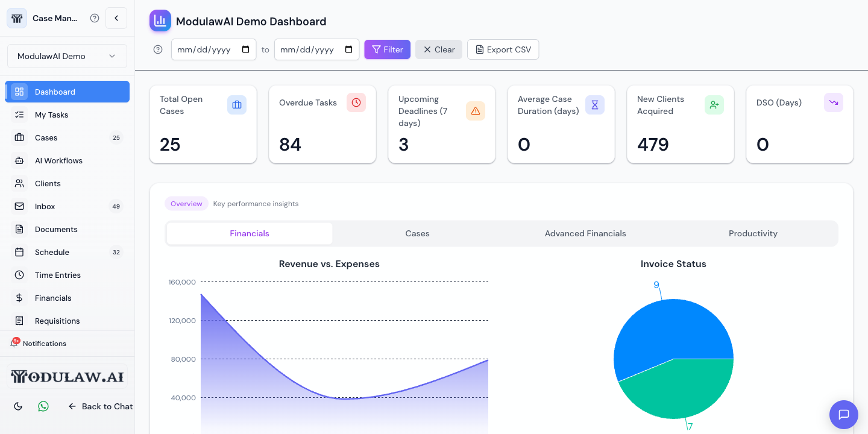Click the Average Case Duration hourglass icon

[595, 105]
